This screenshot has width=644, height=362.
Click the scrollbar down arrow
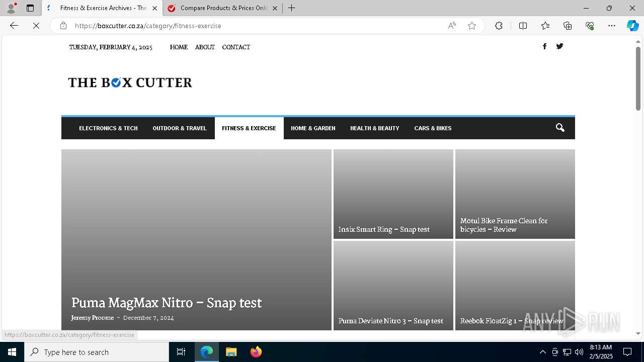(638, 333)
